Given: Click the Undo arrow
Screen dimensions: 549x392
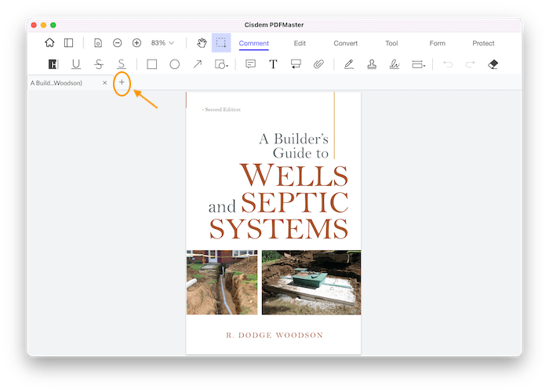Looking at the screenshot, I should [x=448, y=64].
